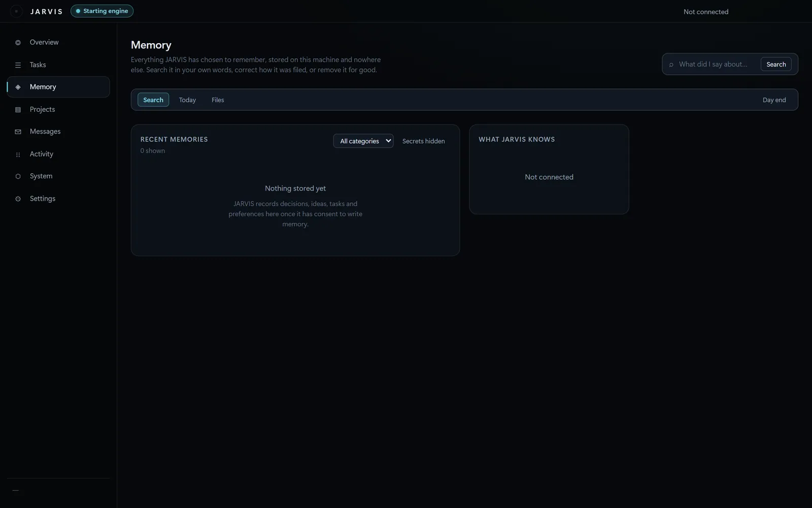Click the Day end button
The width and height of the screenshot is (812, 508).
coord(774,100)
